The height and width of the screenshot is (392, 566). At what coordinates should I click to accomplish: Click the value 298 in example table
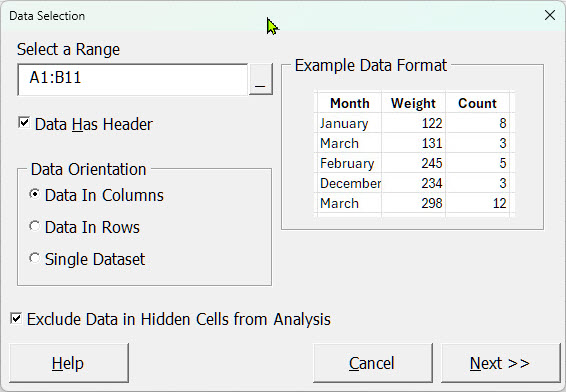click(432, 203)
